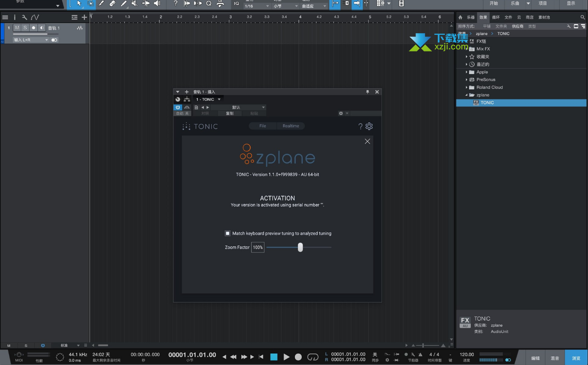This screenshot has height=365, width=588.
Task: Open the 1 - TONIC insert dropdown
Action: (208, 99)
